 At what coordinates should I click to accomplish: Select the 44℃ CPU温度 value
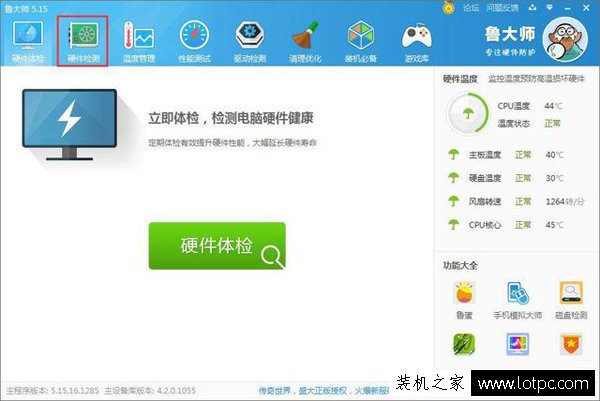[x=553, y=106]
